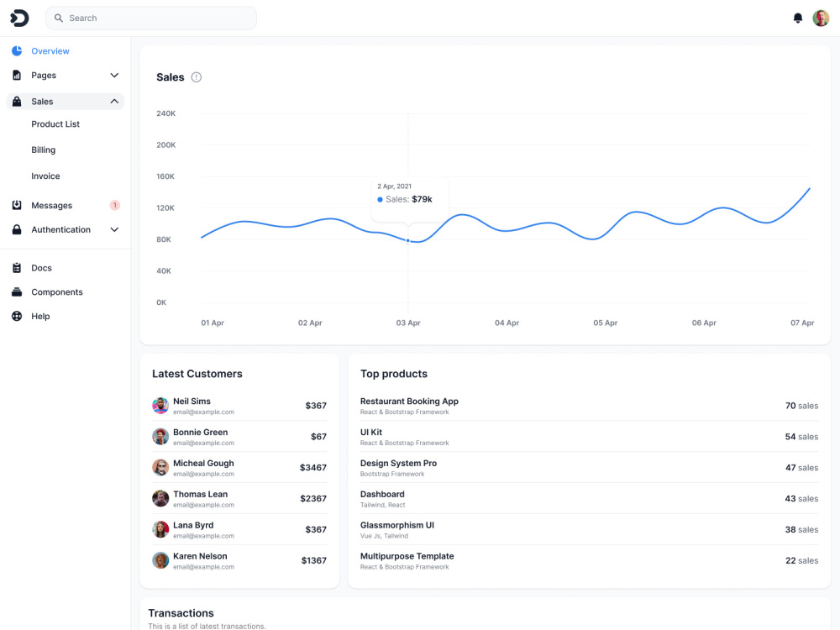
Task: Open Design System Pro product
Action: pyautogui.click(x=398, y=464)
